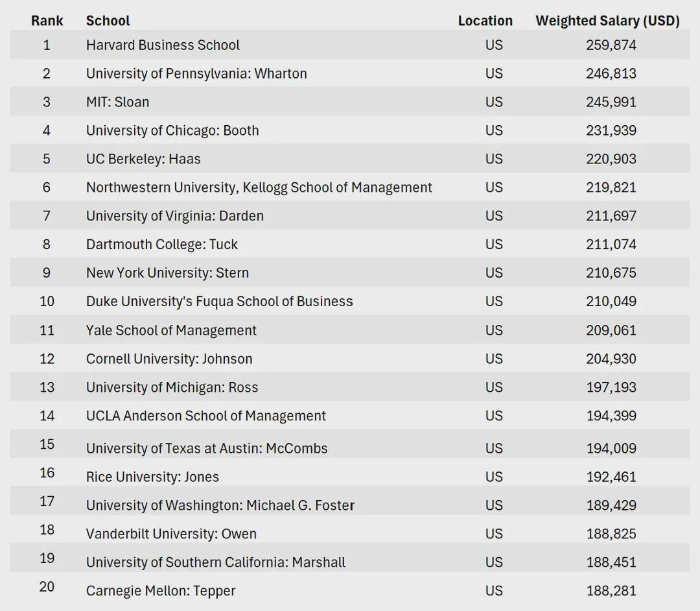The width and height of the screenshot is (700, 611).
Task: Click the salary value 188,825
Action: click(611, 534)
